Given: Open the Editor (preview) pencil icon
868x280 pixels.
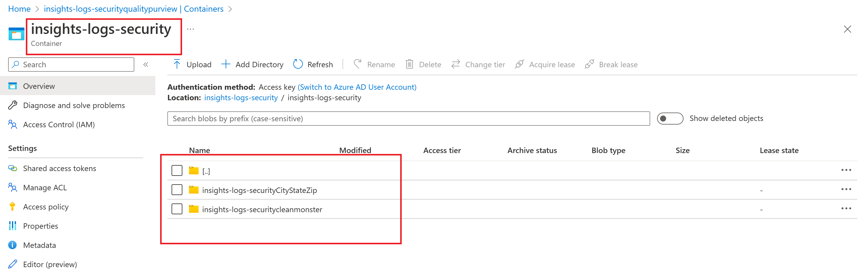Looking at the screenshot, I should click(12, 264).
